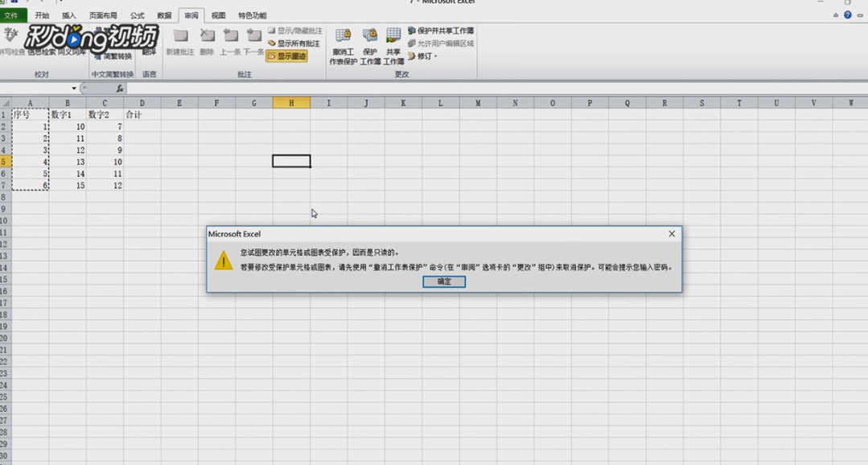Click cell D1 containing 合计
Viewport: 868px width, 465px height.
(142, 114)
